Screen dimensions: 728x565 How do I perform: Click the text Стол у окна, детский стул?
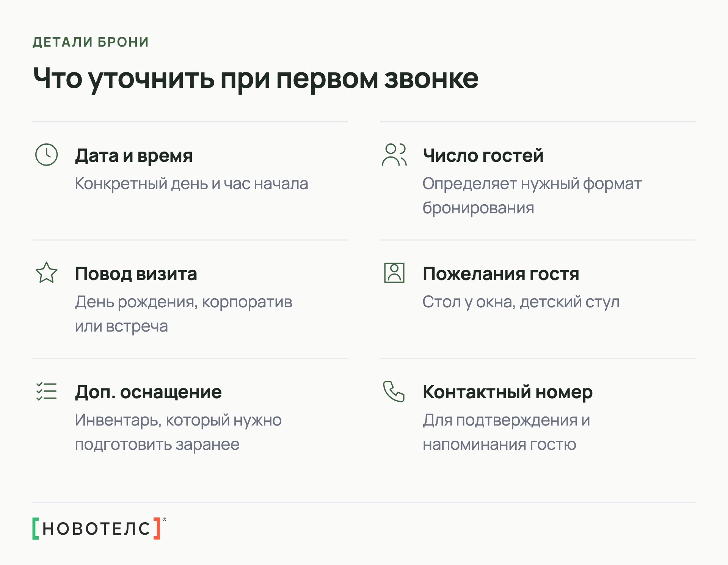pyautogui.click(x=521, y=302)
